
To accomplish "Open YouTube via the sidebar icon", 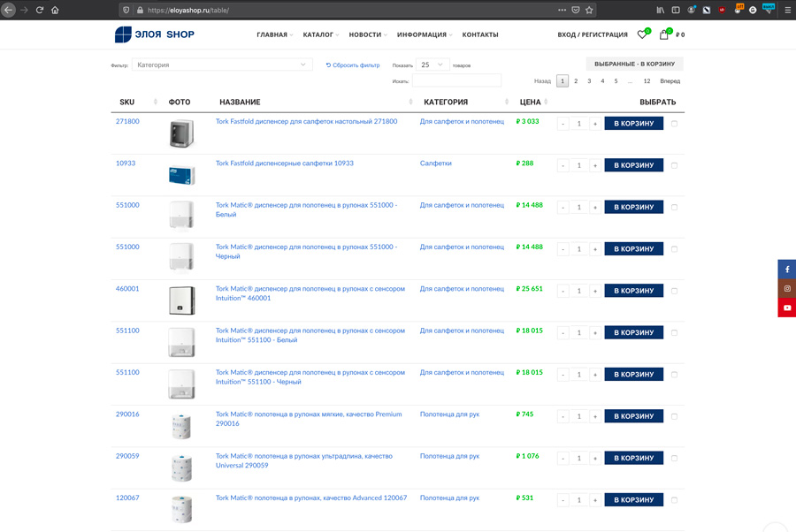I will pyautogui.click(x=786, y=308).
